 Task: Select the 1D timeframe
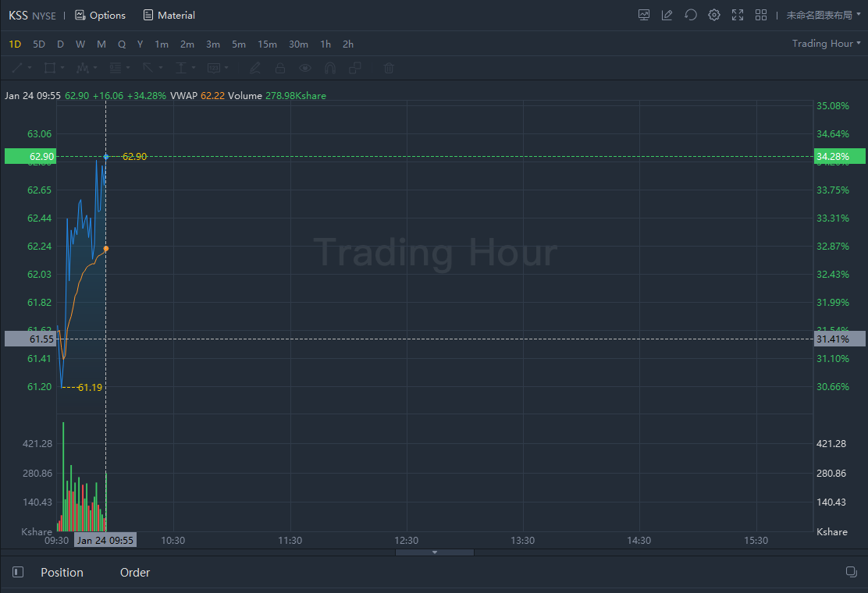tap(15, 44)
